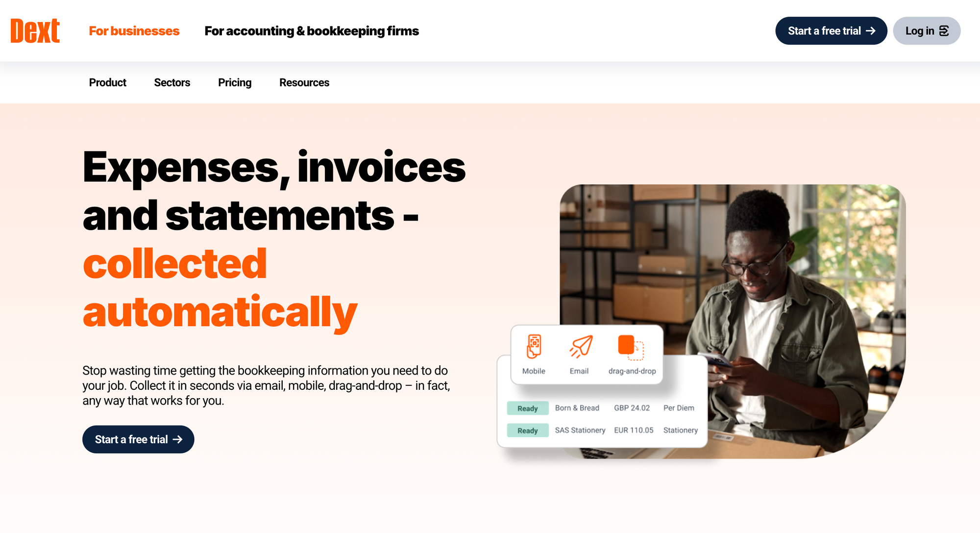
Task: Click the Stationery category for SAS Stationery
Action: (x=680, y=431)
